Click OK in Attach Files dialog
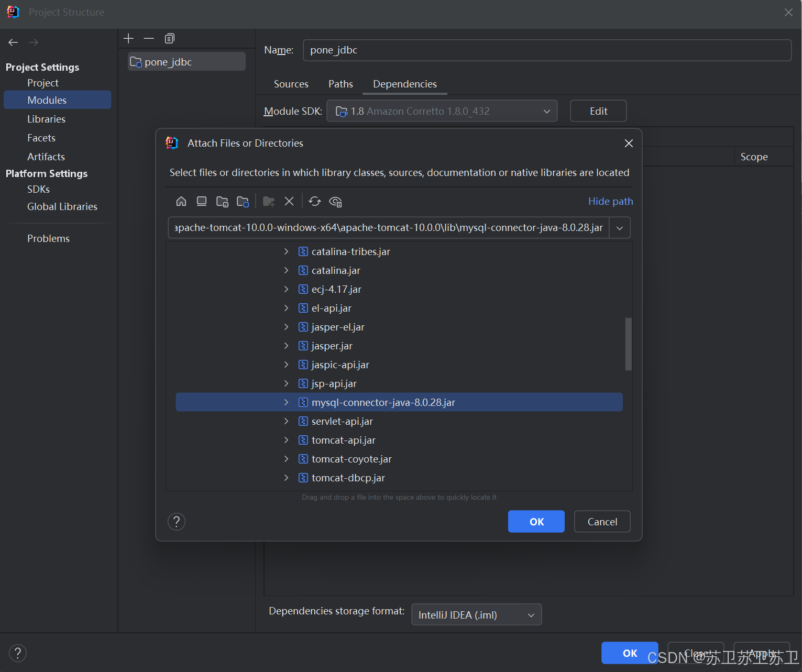The width and height of the screenshot is (802, 672). click(536, 522)
